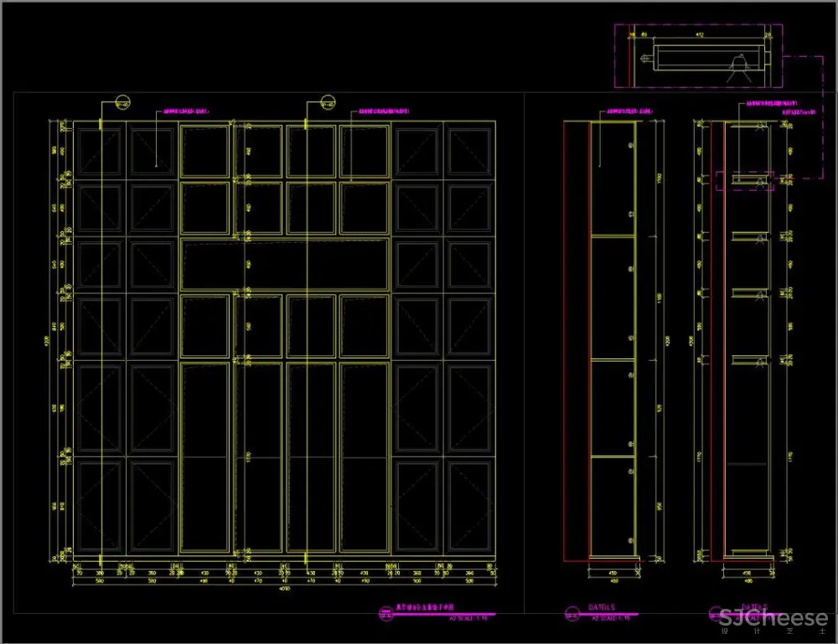838x644 pixels.
Task: Click the left section marker circle above elevation
Action: pyautogui.click(x=122, y=104)
